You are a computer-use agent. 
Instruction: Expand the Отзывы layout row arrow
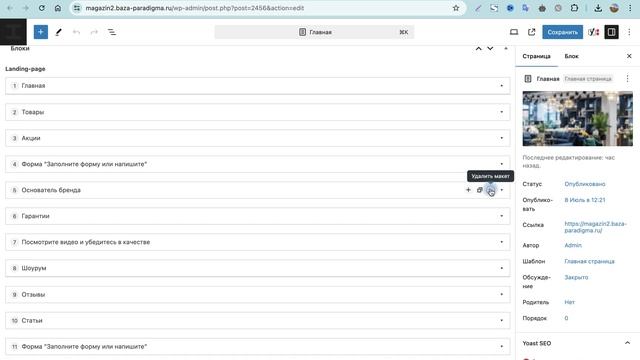502,294
